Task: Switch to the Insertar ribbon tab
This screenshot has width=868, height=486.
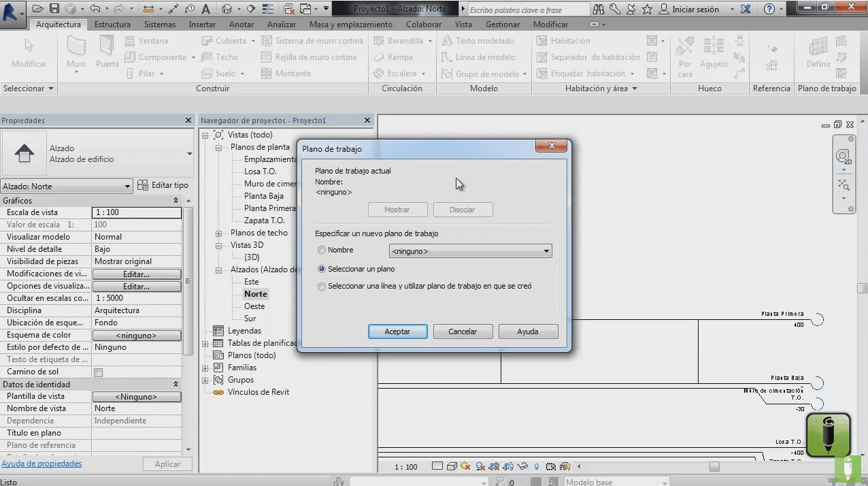Action: point(202,25)
